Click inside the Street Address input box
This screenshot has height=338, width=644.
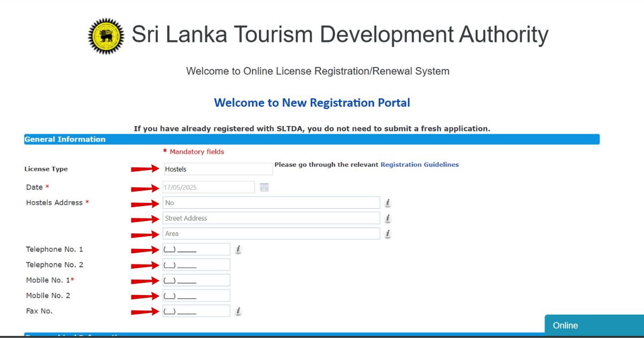[270, 218]
